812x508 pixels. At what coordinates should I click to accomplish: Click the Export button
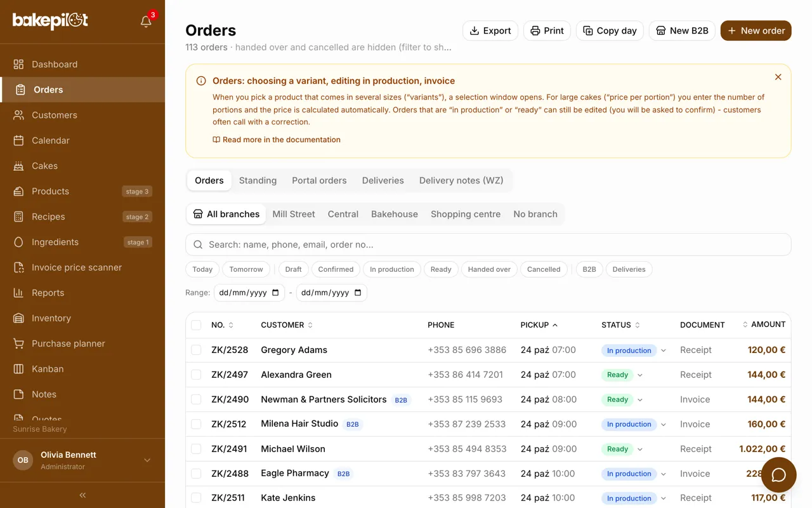(490, 30)
